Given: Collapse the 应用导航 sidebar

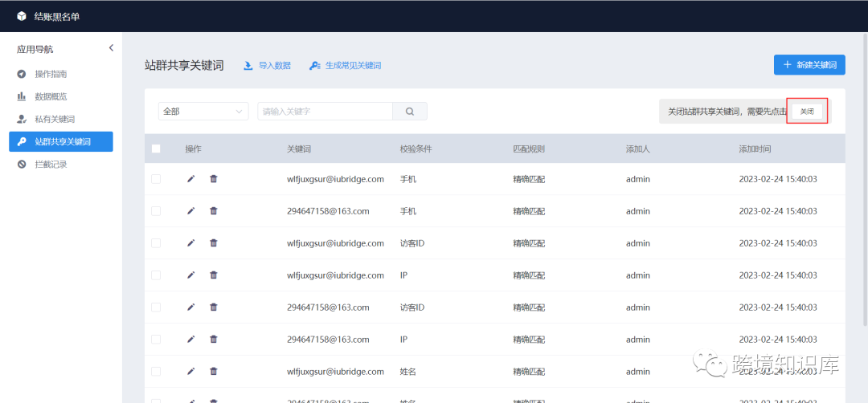Looking at the screenshot, I should [x=111, y=48].
